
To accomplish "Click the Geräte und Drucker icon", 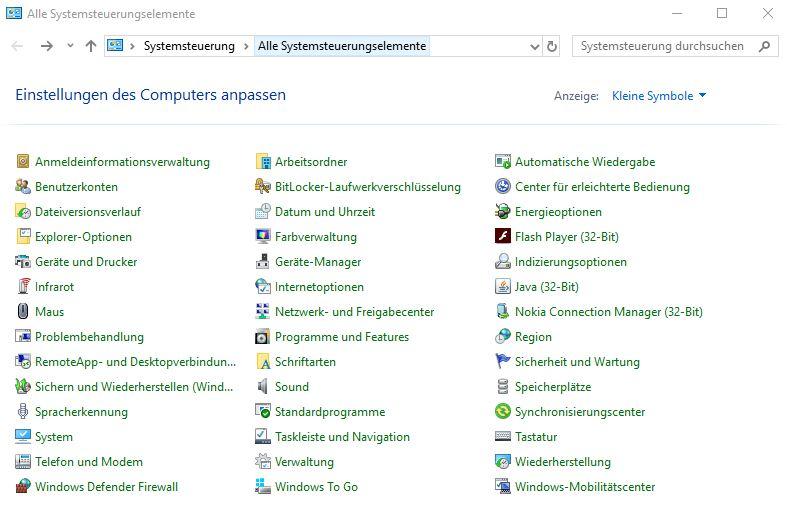I will 23,262.
